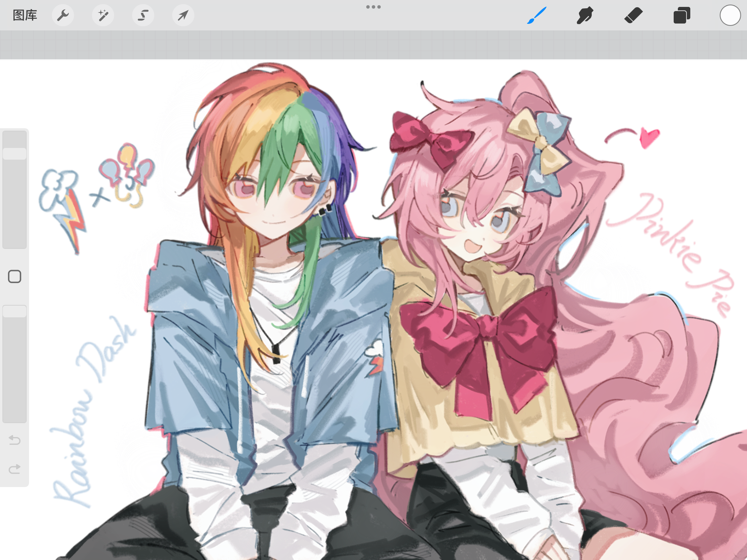Open the white active color circle

(730, 15)
